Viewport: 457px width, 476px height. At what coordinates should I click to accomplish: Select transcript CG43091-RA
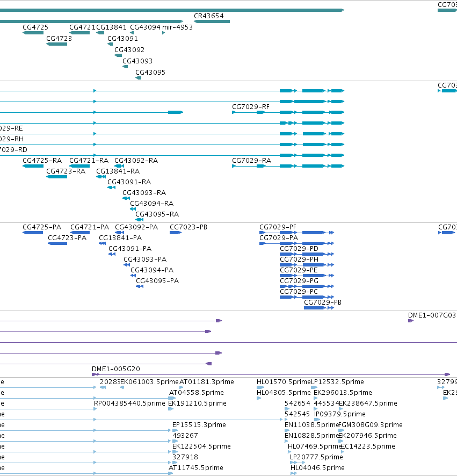click(129, 182)
